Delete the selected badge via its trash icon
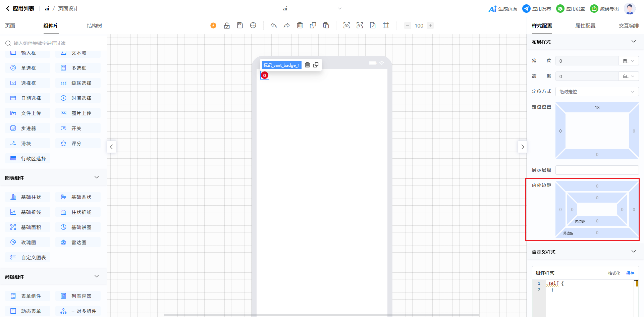644x317 pixels. (307, 65)
